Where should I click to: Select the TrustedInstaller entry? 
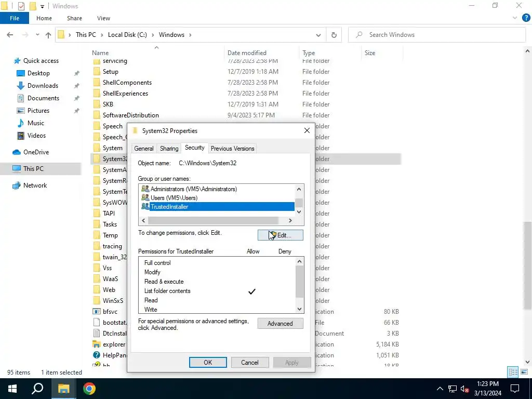[x=218, y=207]
